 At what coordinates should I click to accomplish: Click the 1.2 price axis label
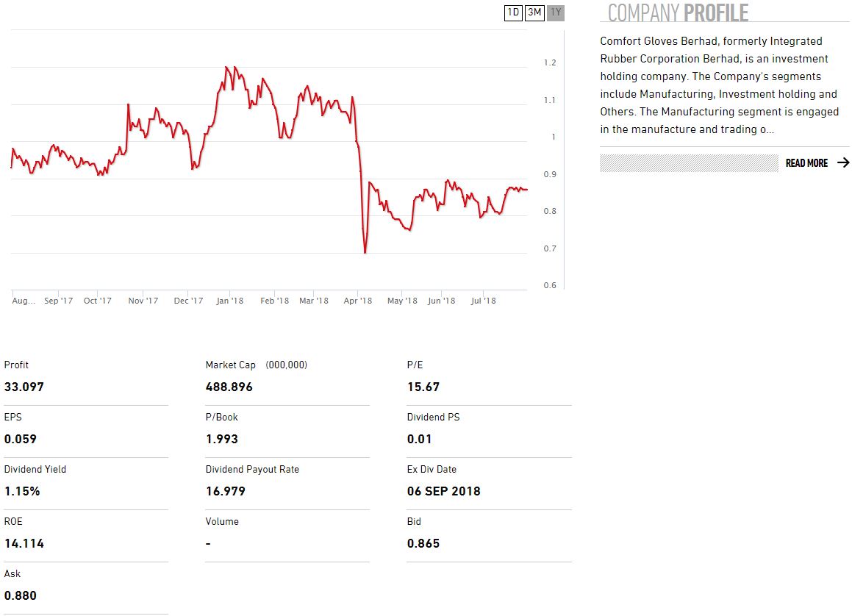(550, 63)
